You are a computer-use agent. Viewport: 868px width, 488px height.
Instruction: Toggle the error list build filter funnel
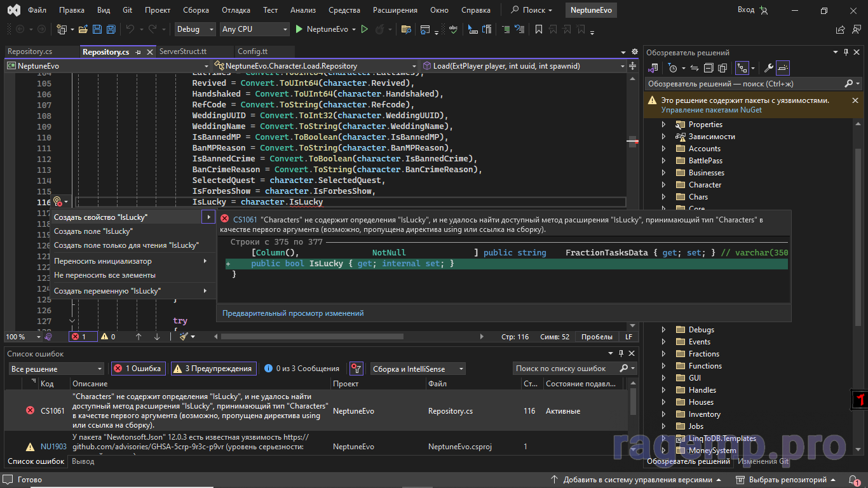tap(356, 369)
